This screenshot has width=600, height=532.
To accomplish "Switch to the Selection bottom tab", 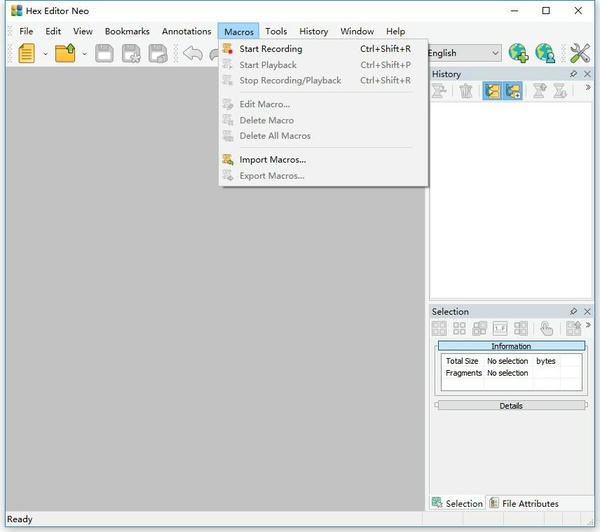I will (x=457, y=503).
